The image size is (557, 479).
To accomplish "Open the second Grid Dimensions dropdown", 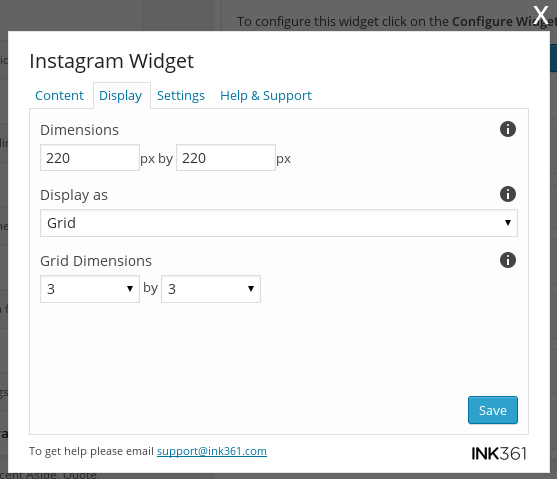I will (x=211, y=289).
